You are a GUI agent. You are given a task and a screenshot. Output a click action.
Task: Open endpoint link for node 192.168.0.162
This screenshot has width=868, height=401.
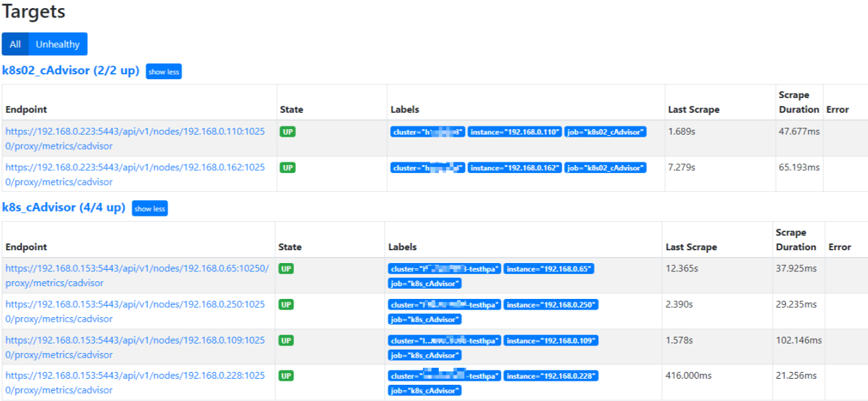pyautogui.click(x=135, y=174)
